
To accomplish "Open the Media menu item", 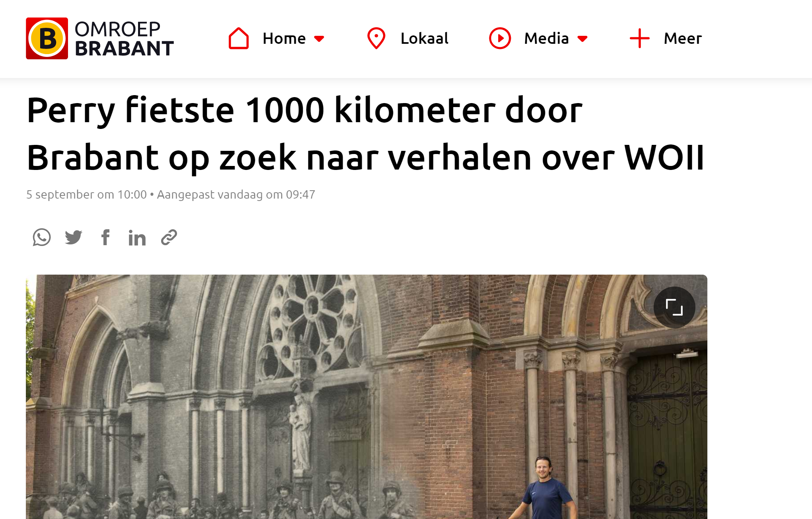I will click(x=546, y=39).
